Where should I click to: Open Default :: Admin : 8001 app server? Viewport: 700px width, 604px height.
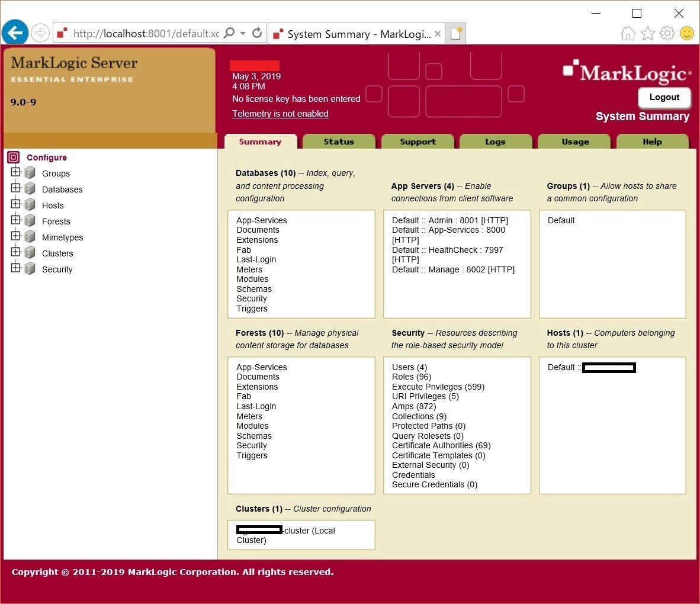[x=450, y=220]
